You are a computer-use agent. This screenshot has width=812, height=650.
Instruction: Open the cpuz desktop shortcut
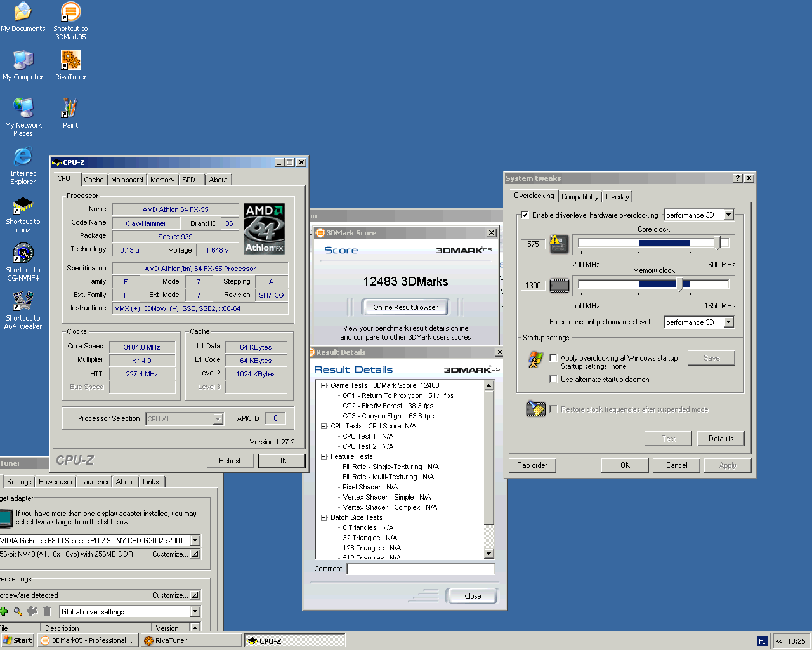[x=23, y=206]
